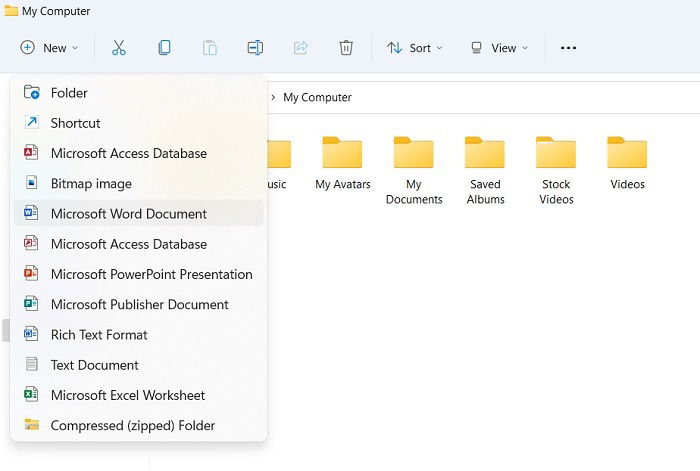Open the three-dot See more menu

[568, 48]
